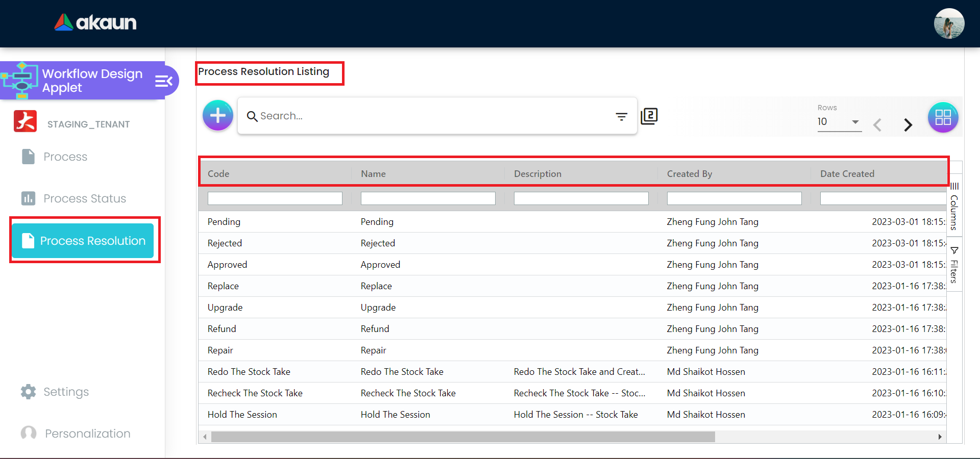Open Settings from the sidebar

click(x=66, y=392)
